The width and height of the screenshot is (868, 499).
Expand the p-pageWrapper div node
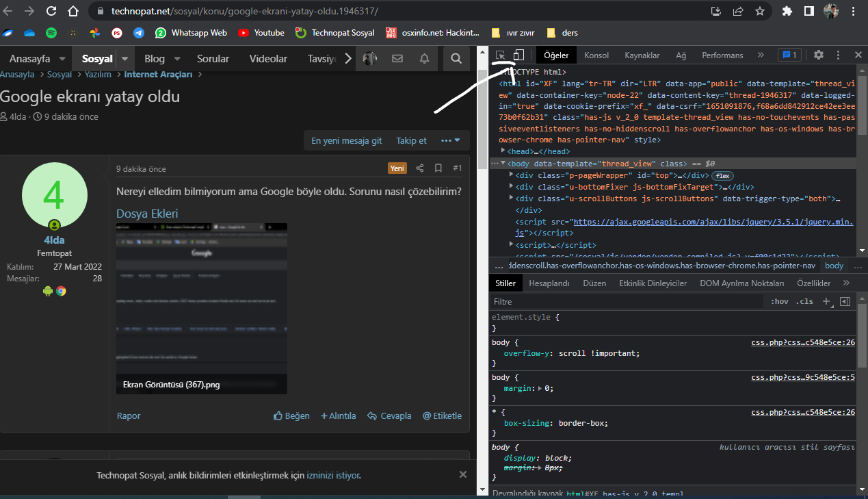tap(512, 175)
